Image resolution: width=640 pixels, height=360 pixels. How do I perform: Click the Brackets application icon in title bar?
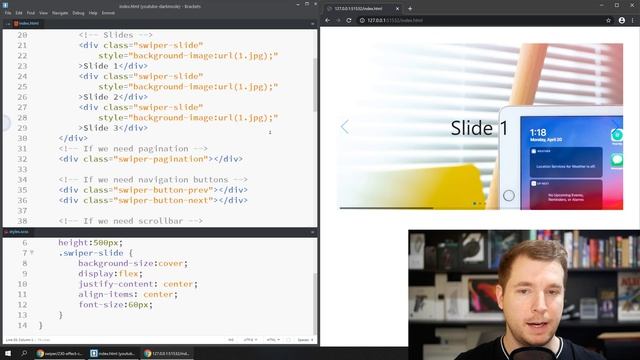5,6
